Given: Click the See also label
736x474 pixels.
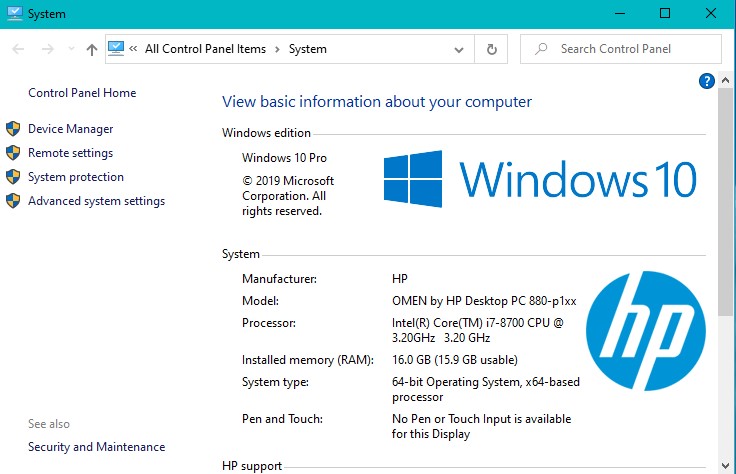Looking at the screenshot, I should click(x=49, y=424).
